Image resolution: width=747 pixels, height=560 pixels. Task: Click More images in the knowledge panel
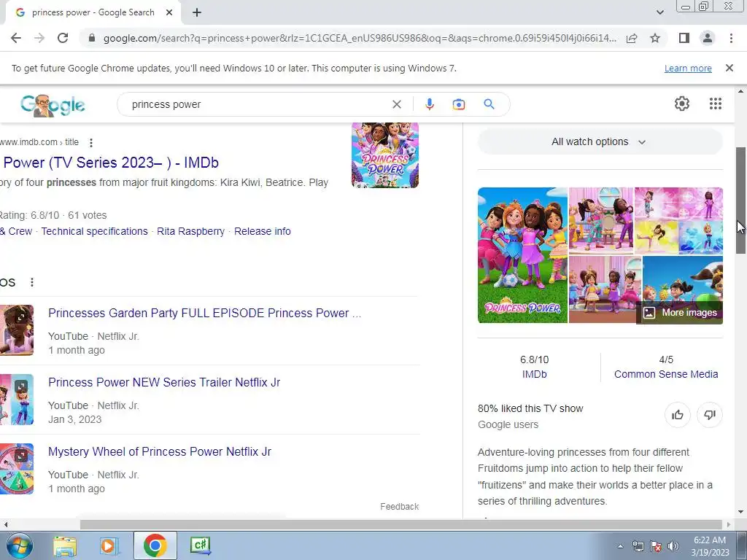point(680,312)
